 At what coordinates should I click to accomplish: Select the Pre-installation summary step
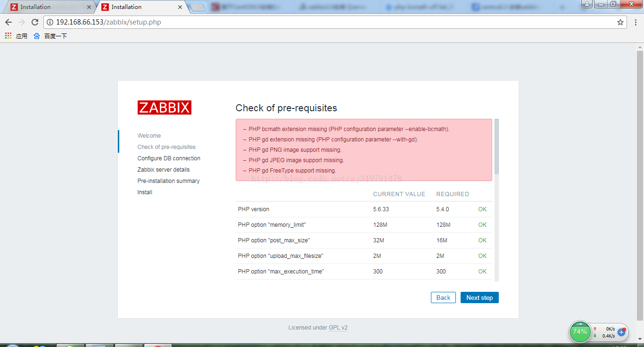[168, 181]
